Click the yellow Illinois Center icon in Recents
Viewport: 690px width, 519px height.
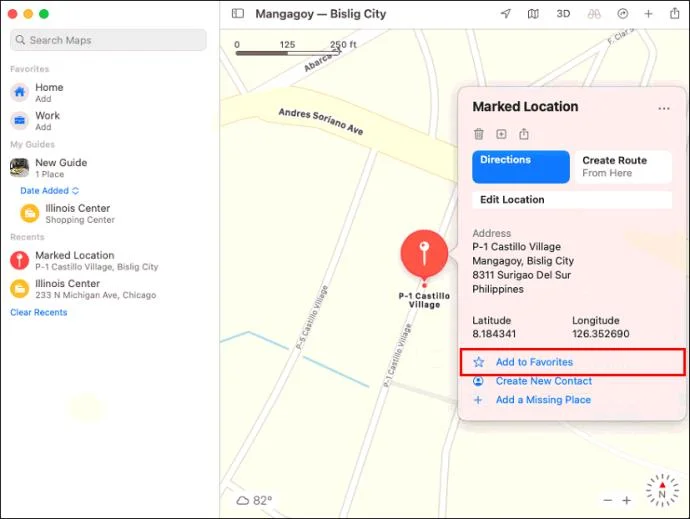coord(19,289)
